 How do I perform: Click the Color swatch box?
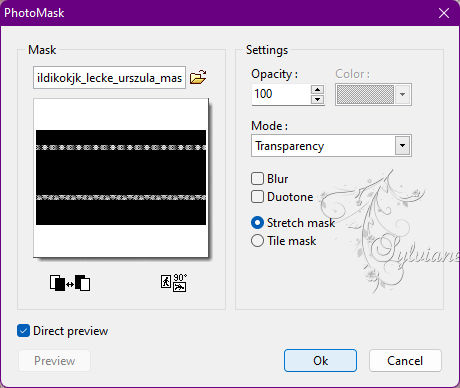click(x=365, y=95)
